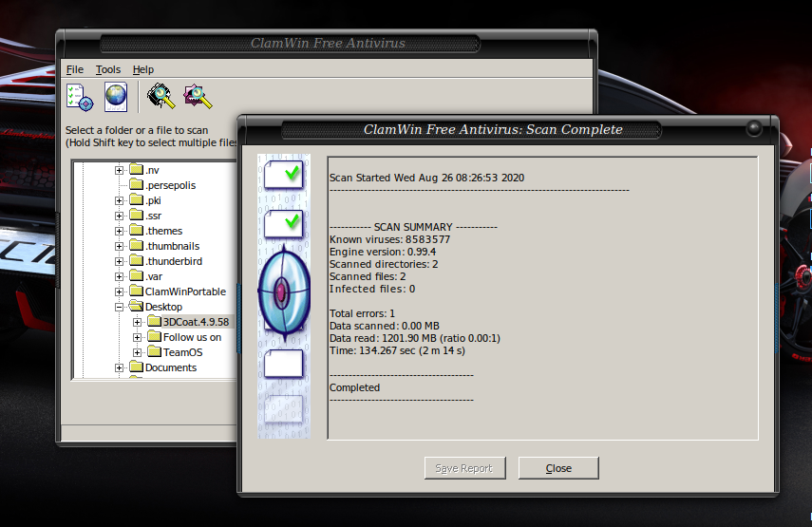Expand the TeamOS folder node
812x527 pixels.
tap(137, 352)
